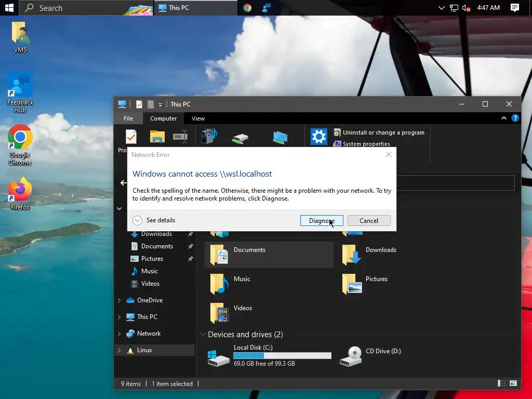Switch to large icons view in status bar
The image size is (532, 399).
click(513, 383)
